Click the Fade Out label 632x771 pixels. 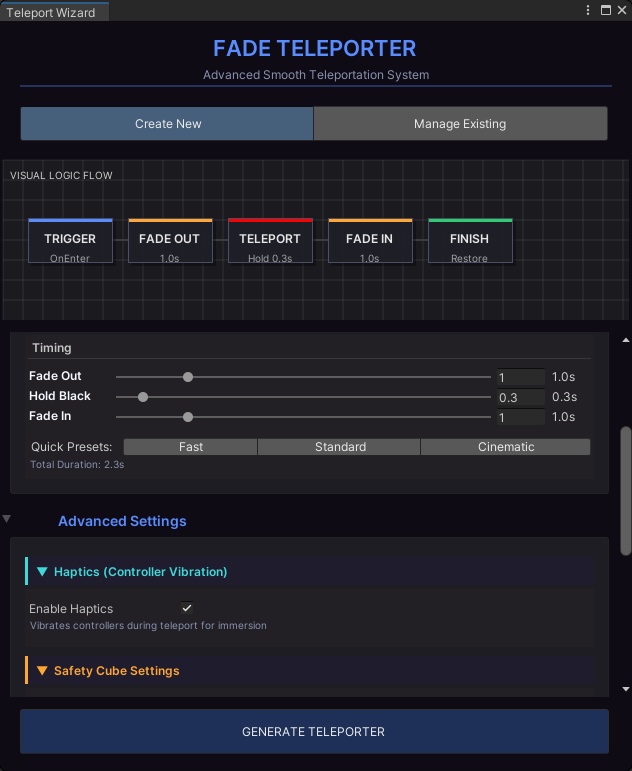[55, 376]
